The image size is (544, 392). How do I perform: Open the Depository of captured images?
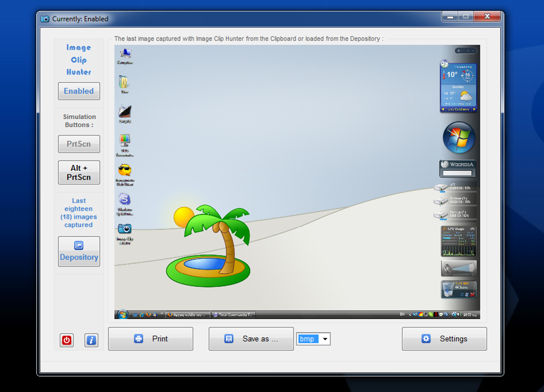coord(79,252)
